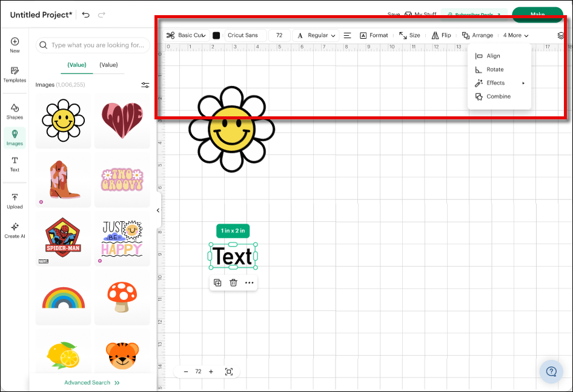Open the Upload panel
The height and width of the screenshot is (392, 573).
pos(15,200)
